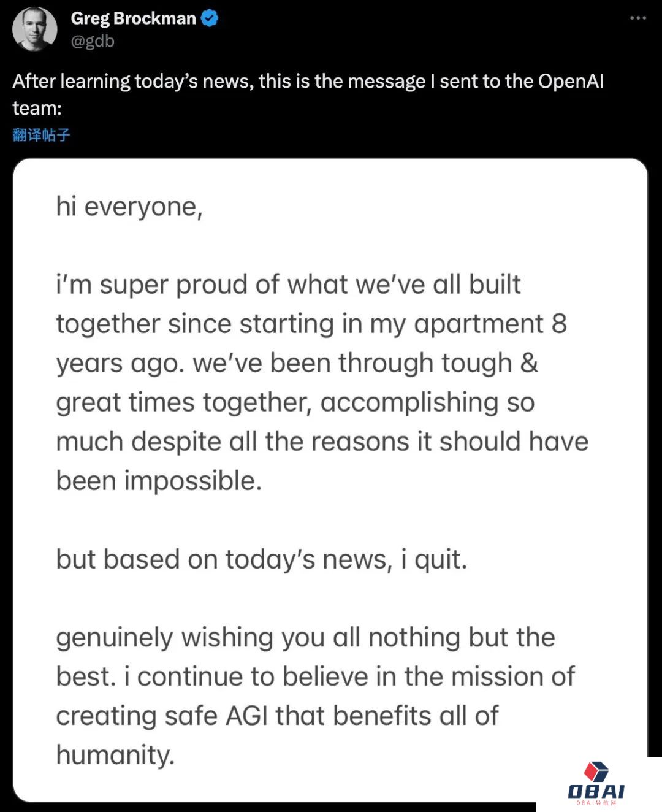Click the line ending 'my apartment 8'
This screenshot has height=812, width=662.
tap(311, 324)
